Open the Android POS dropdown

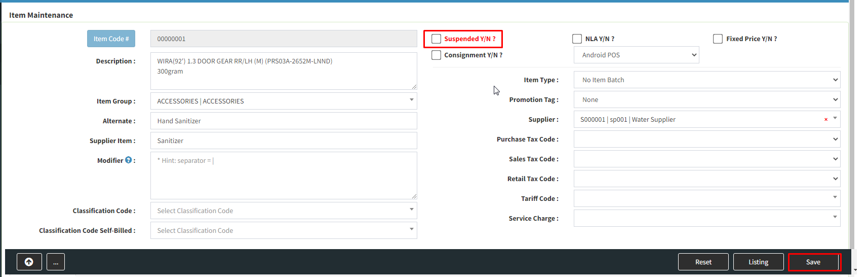(636, 55)
